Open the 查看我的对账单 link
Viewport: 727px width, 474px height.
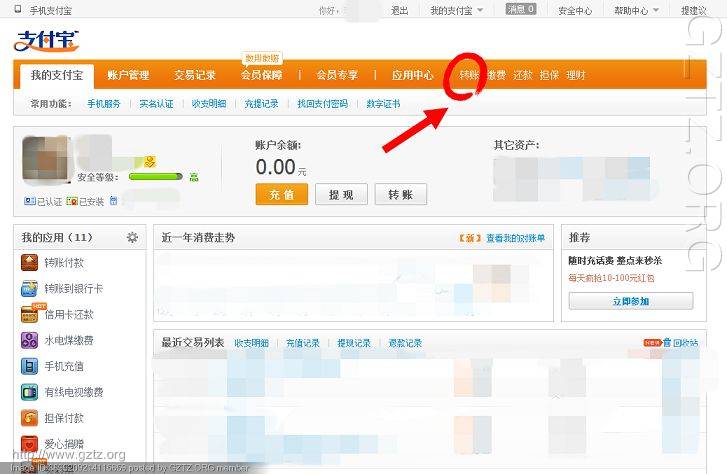[x=516, y=238]
